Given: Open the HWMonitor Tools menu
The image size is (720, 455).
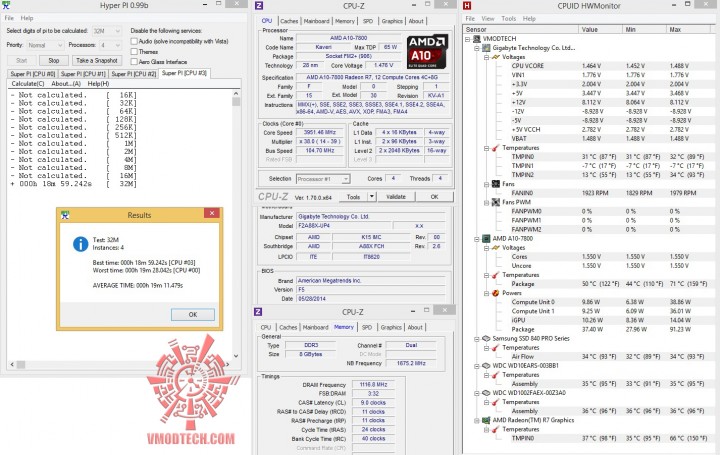Looking at the screenshot, I should click(508, 18).
